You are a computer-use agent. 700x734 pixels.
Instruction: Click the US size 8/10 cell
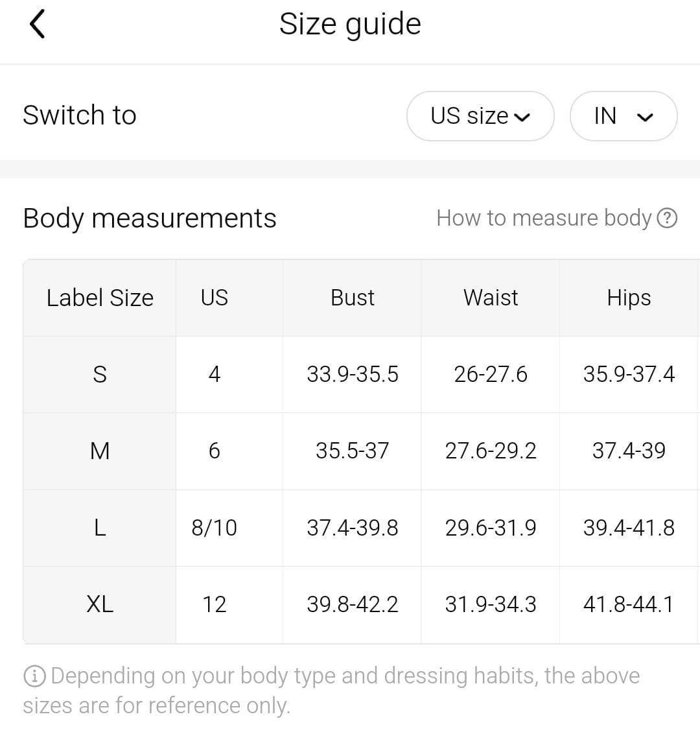(x=215, y=528)
